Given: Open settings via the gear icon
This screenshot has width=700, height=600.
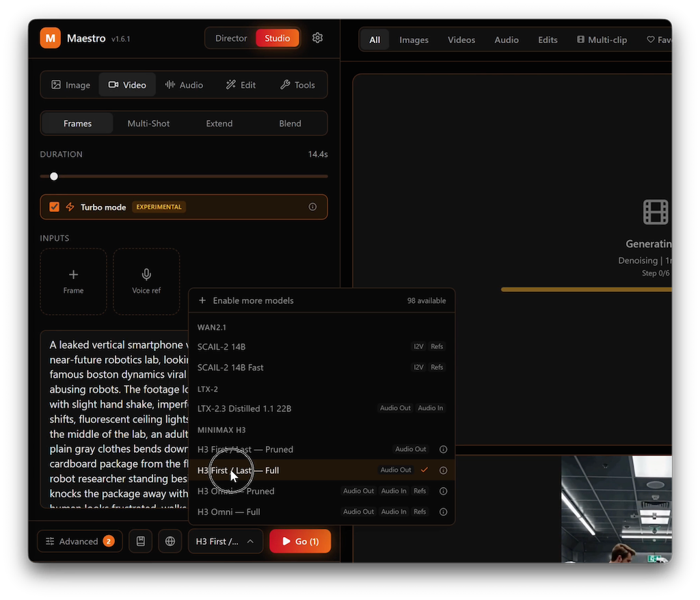Looking at the screenshot, I should tap(317, 38).
